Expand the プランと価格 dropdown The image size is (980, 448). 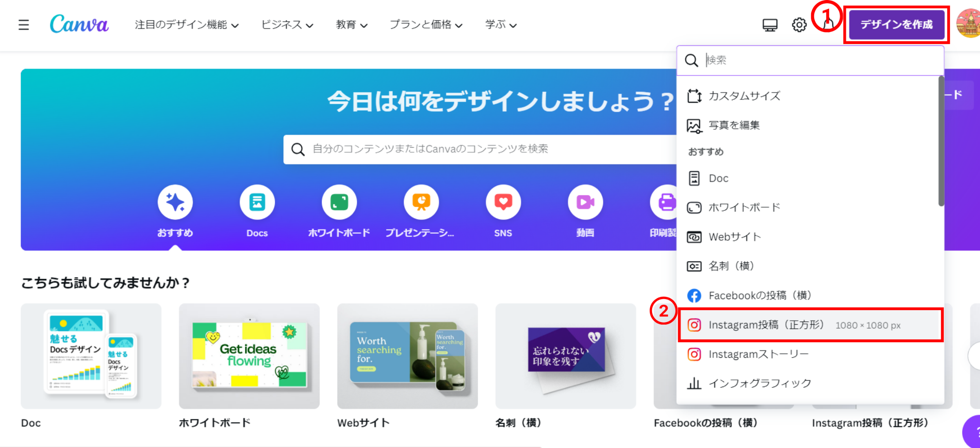point(426,25)
